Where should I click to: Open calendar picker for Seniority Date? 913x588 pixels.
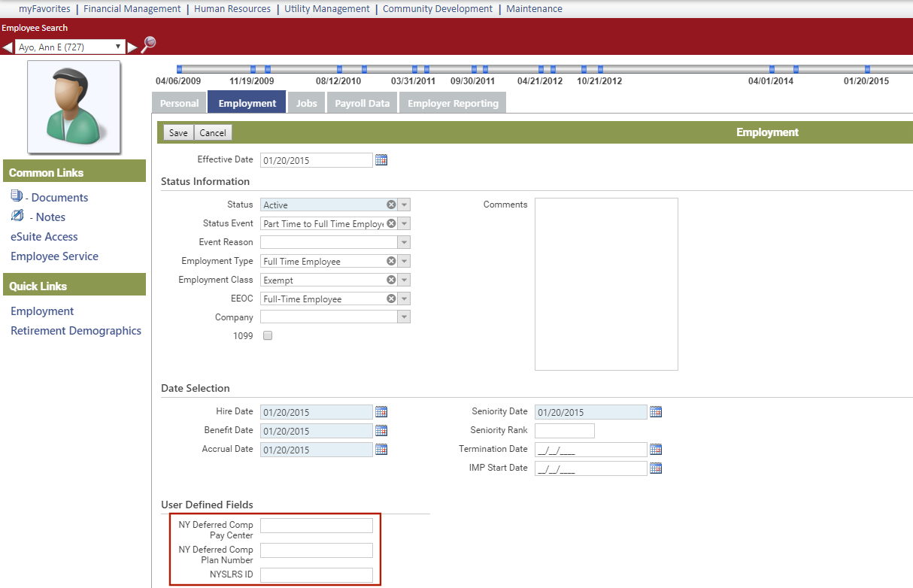click(x=656, y=412)
